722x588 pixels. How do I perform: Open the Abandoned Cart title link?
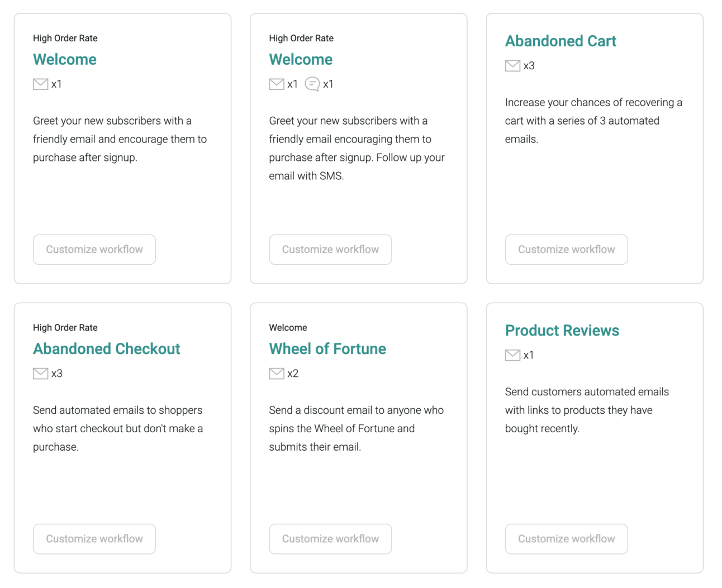point(560,41)
